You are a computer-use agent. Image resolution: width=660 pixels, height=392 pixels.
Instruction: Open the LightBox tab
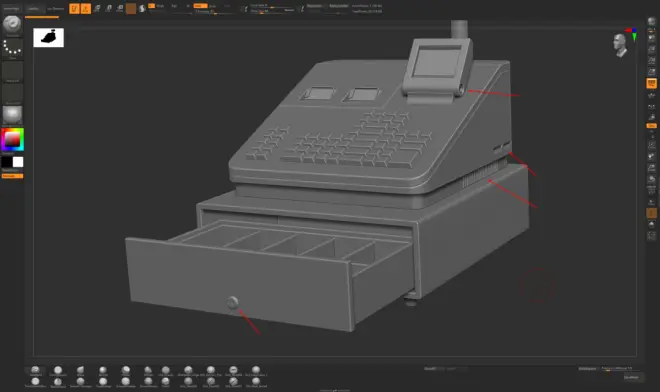tap(34, 8)
